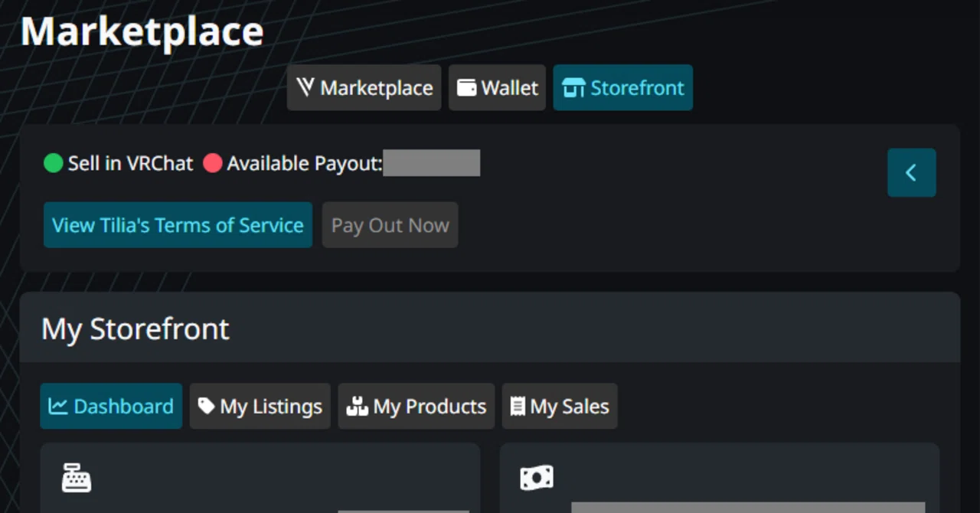Open View Tilia's Terms of Service
This screenshot has height=513, width=980.
[x=178, y=225]
